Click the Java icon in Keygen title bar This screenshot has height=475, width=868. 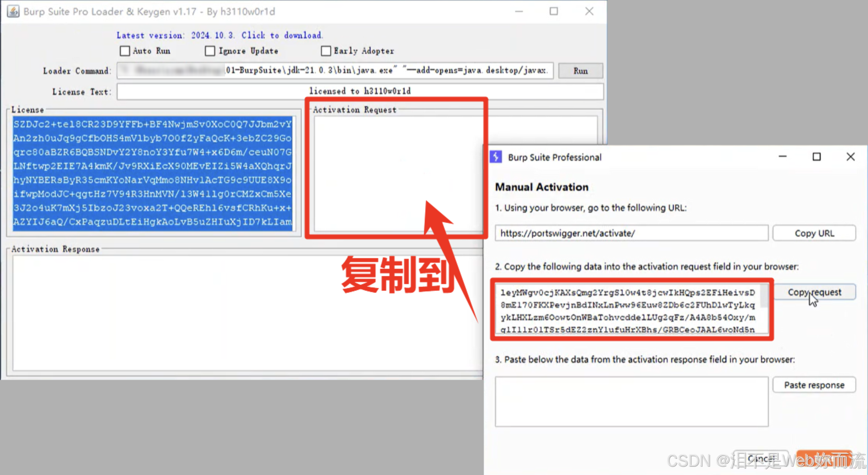click(13, 11)
